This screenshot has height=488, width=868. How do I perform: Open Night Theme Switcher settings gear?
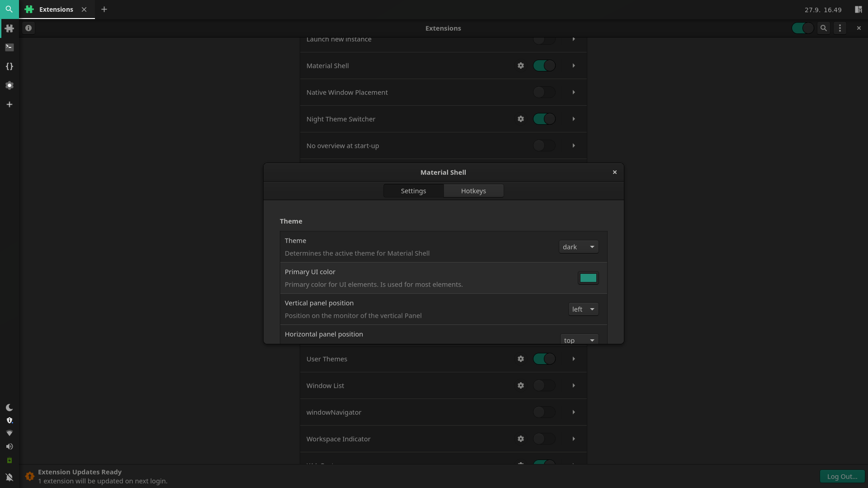pos(521,119)
